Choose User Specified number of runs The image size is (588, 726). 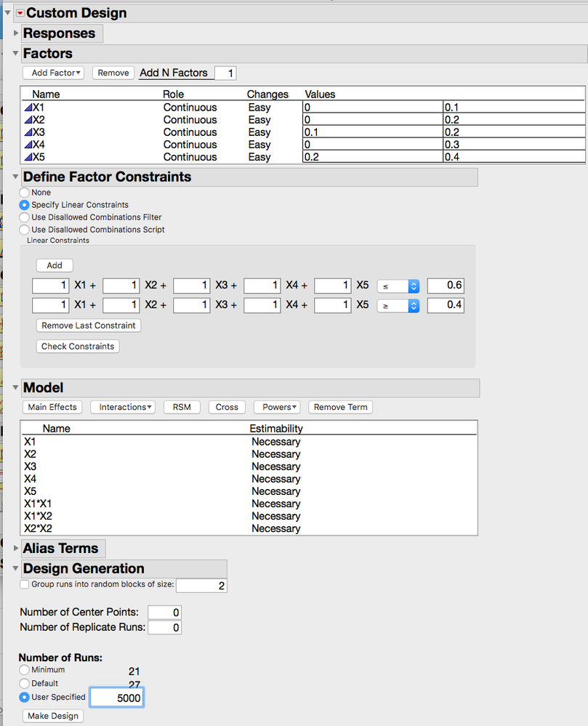(24, 697)
